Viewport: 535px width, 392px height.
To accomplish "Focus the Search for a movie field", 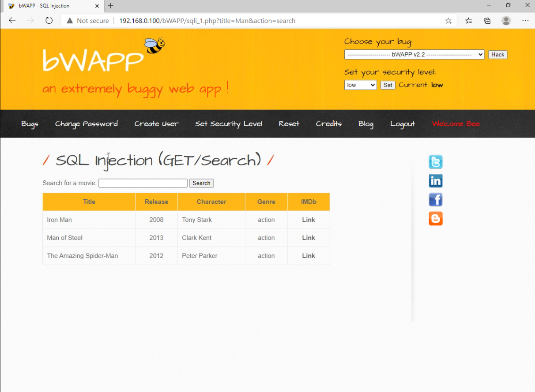I will point(143,183).
